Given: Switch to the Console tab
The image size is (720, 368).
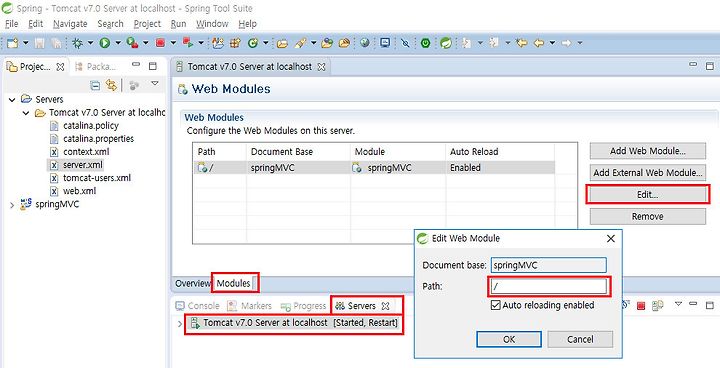Looking at the screenshot, I should (197, 306).
